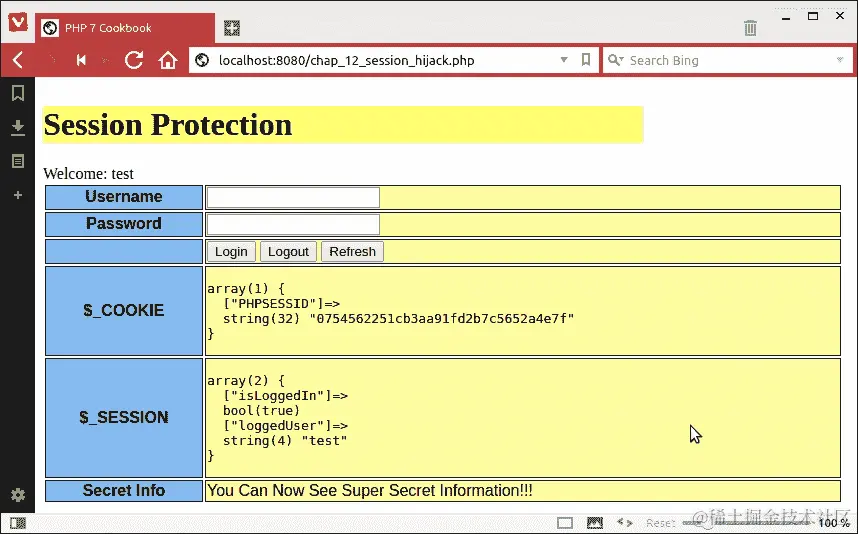Viewport: 858px width, 534px height.
Task: Show site info globe in address bar
Action: pos(202,60)
